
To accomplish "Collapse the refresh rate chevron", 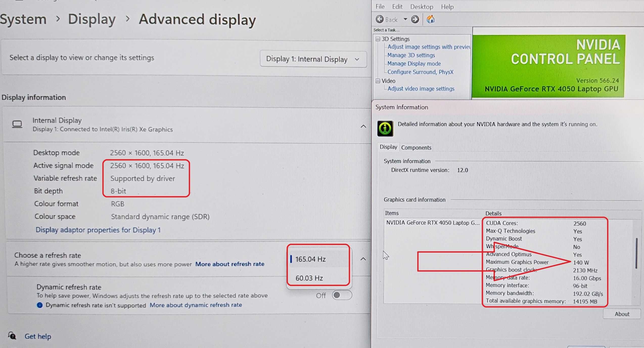I will (363, 259).
